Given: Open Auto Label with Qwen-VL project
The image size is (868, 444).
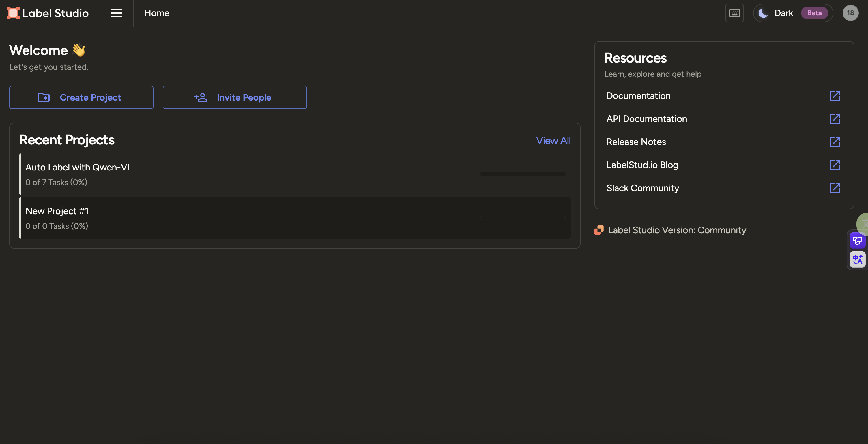Looking at the screenshot, I should [79, 167].
